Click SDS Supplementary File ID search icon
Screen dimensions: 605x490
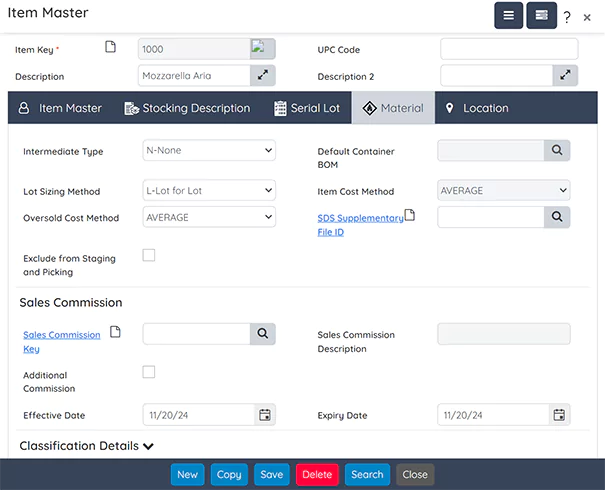(x=557, y=216)
